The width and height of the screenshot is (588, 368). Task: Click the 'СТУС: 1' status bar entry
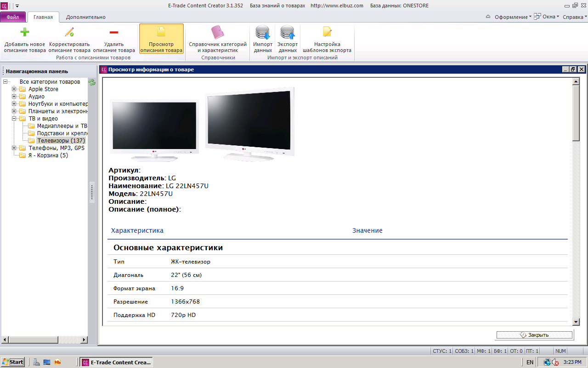442,351
